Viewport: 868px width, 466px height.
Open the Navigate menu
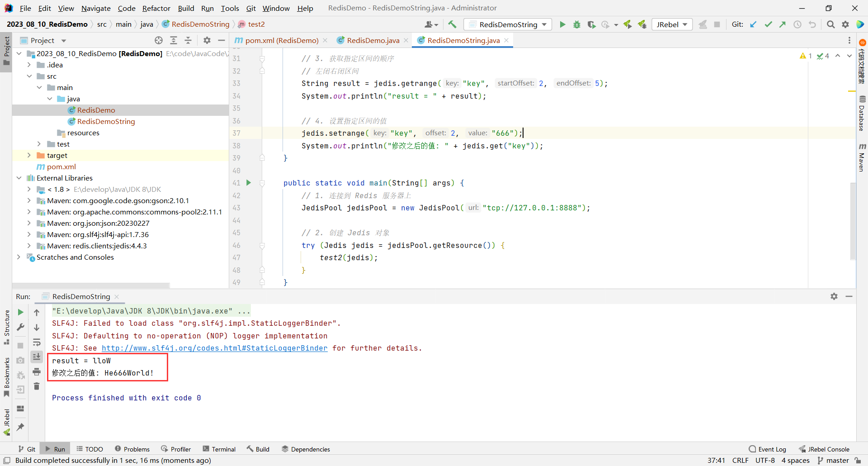pyautogui.click(x=96, y=8)
